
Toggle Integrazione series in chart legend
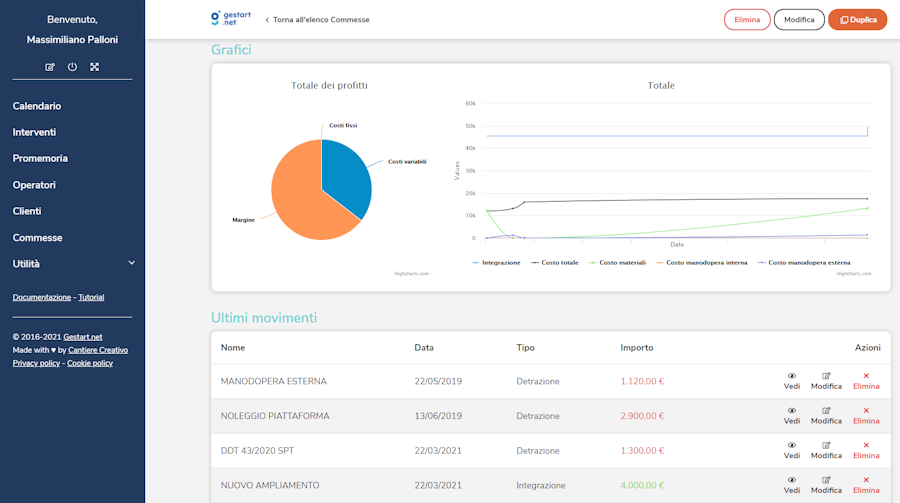point(500,262)
